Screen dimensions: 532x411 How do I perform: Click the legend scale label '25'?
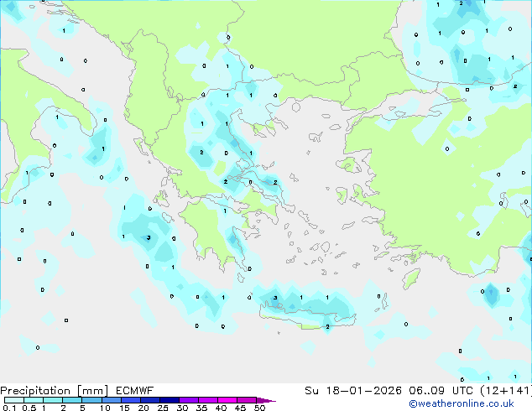click(163, 408)
